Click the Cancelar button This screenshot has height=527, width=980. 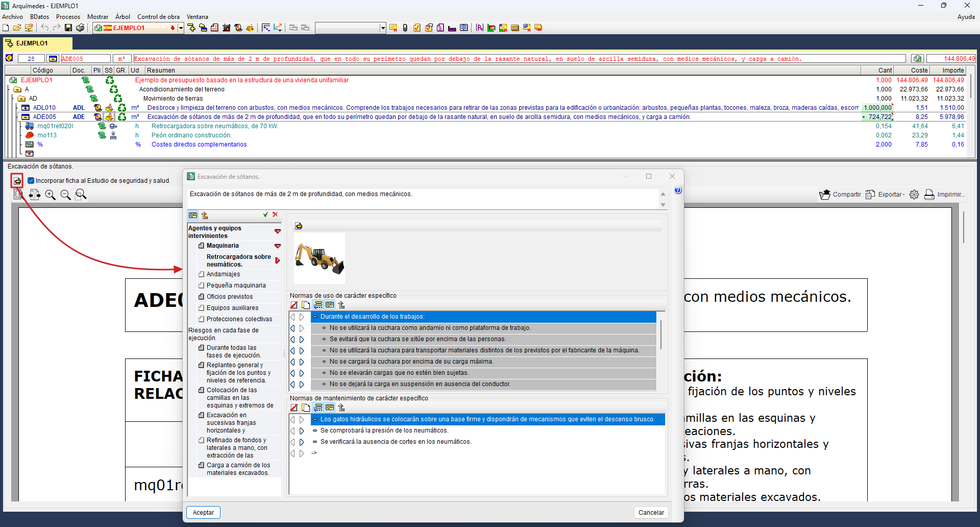click(x=651, y=513)
